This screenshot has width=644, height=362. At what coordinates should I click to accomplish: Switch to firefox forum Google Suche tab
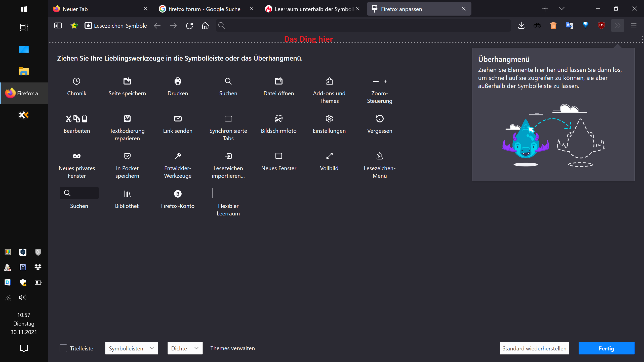tap(204, 9)
